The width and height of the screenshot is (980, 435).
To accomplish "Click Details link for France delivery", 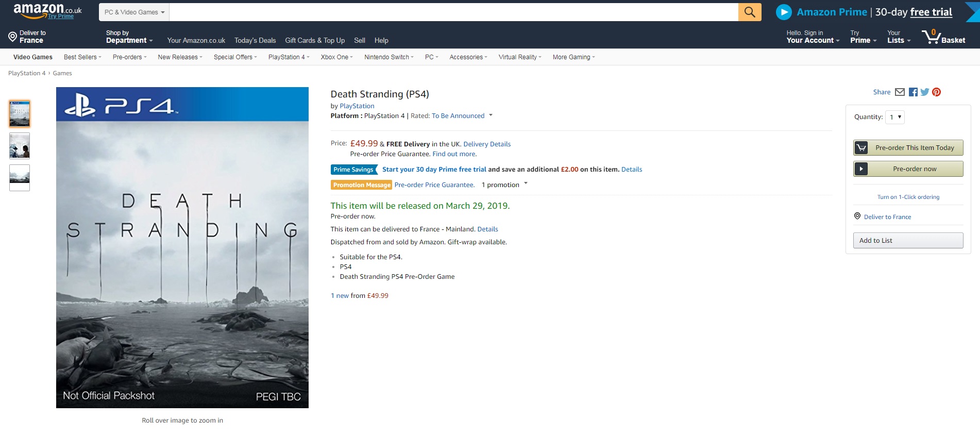I will (x=487, y=229).
